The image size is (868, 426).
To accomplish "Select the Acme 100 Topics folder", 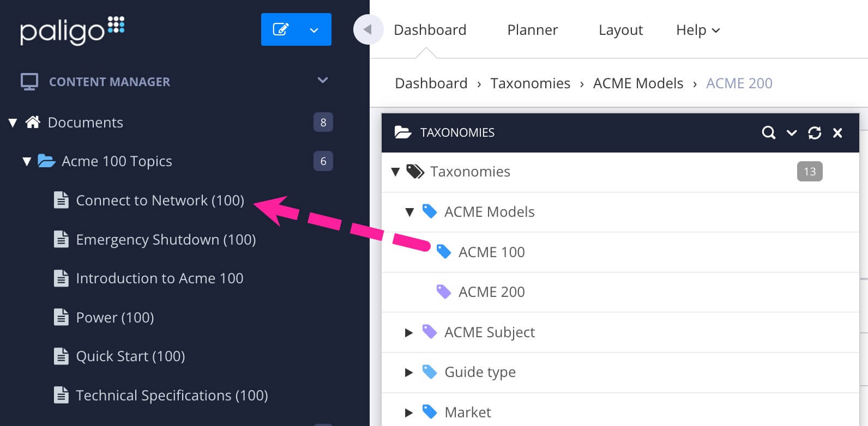I will click(x=117, y=161).
